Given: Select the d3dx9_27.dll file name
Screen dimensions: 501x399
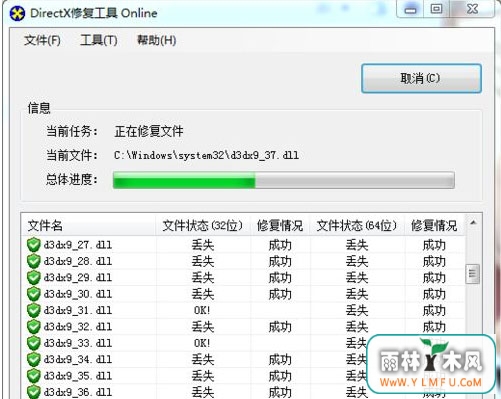Looking at the screenshot, I should pos(78,245).
